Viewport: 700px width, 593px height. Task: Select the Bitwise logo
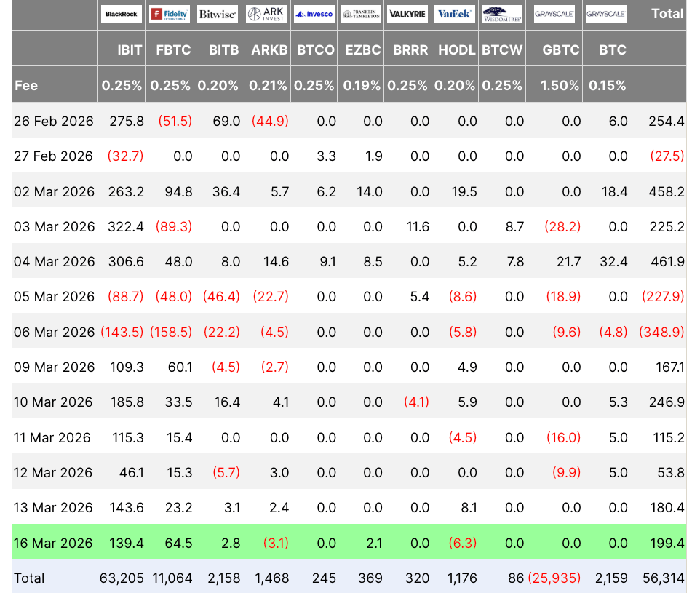[218, 14]
